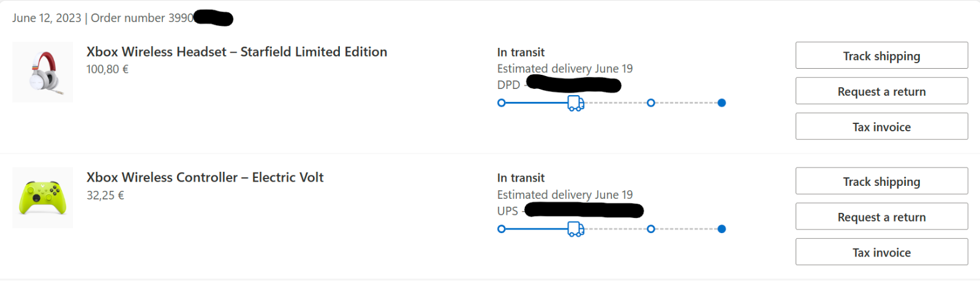Open the Tax invoice for the headset
This screenshot has height=281, width=980.
pyautogui.click(x=881, y=126)
